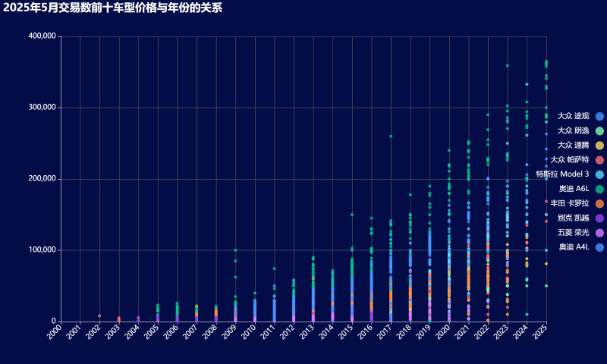
Task: Click the 2011 x-axis year label
Action: [x=268, y=331]
